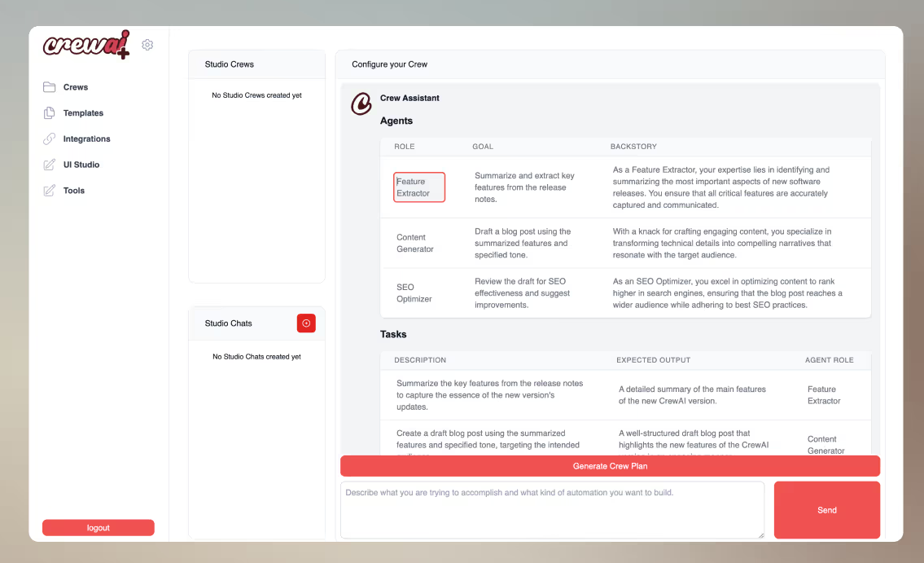This screenshot has height=563, width=924.
Task: Click the Agents section heading
Action: (x=396, y=121)
